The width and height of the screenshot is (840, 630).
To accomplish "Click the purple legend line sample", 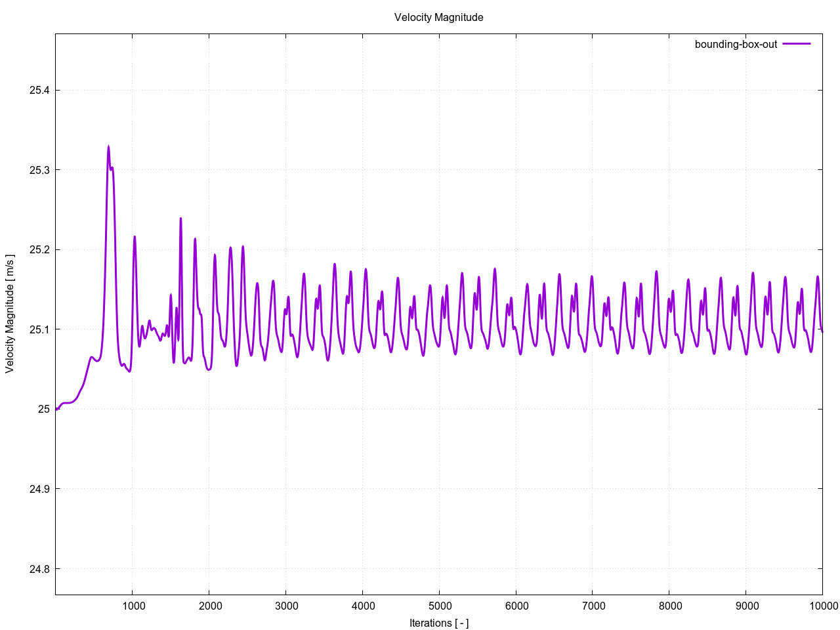I will point(797,44).
